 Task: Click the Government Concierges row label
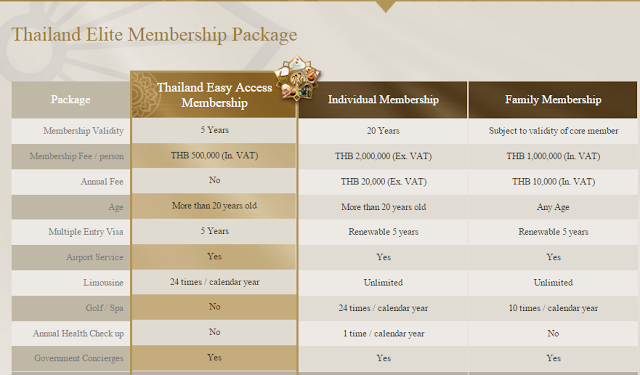coord(79,358)
